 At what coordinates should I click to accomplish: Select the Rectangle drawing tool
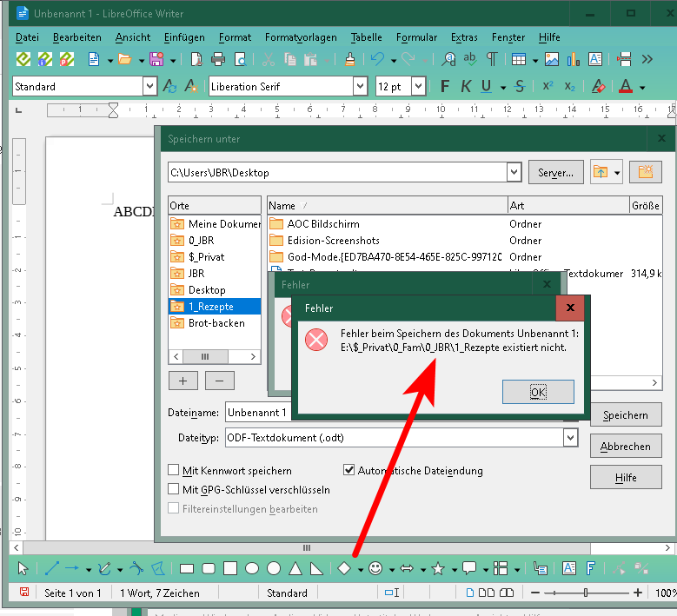[187, 568]
